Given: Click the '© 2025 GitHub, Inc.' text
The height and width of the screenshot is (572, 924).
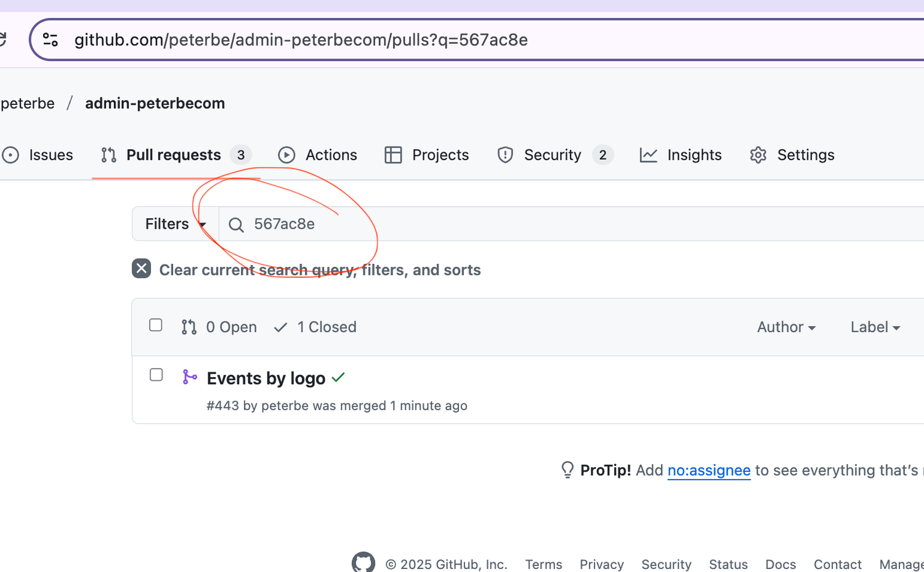Looking at the screenshot, I should (x=447, y=564).
